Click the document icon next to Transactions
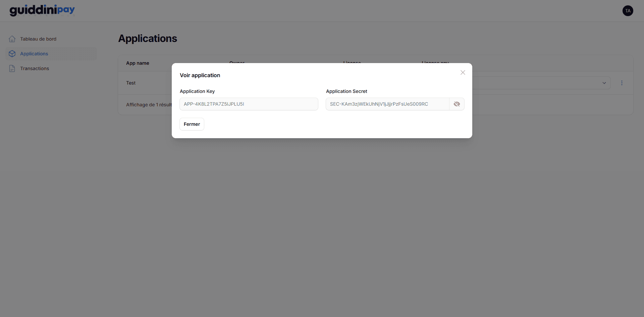Viewport: 644px width, 317px height. (12, 68)
